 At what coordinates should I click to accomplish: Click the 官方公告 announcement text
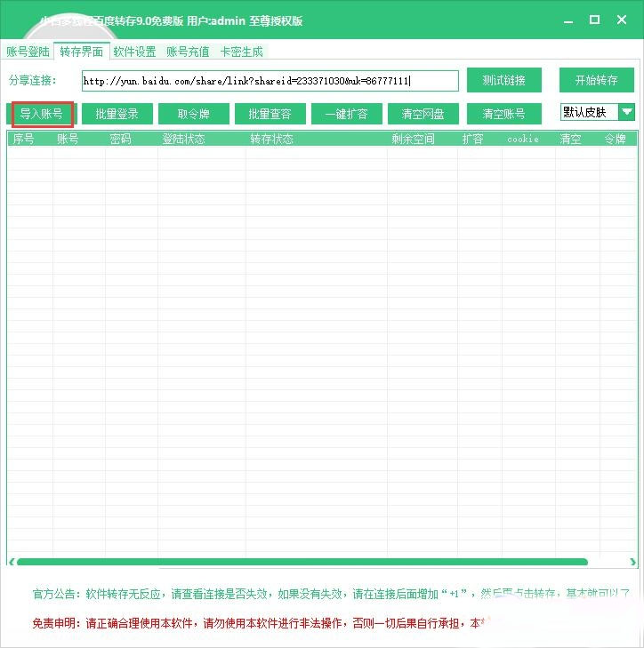331,594
